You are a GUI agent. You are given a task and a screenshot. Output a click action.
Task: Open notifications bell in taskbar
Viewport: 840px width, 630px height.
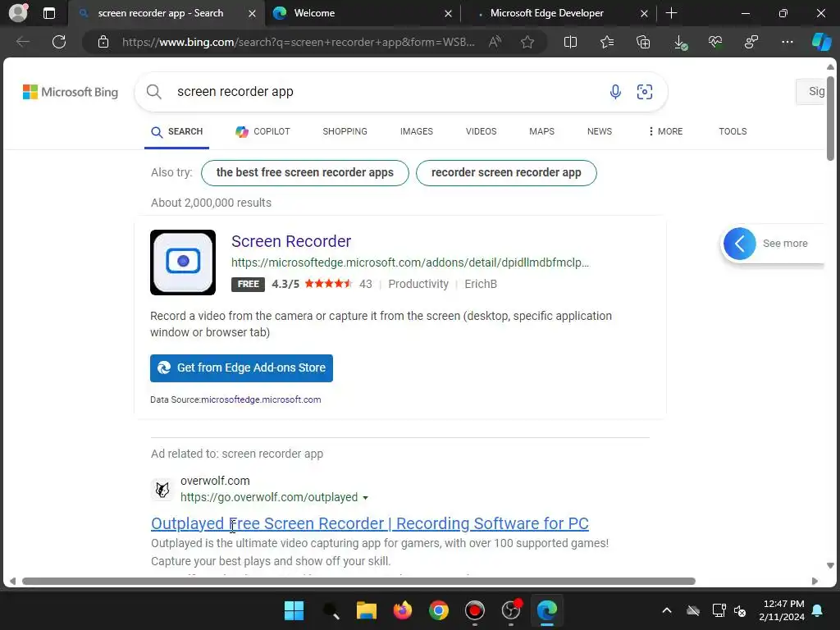818,610
